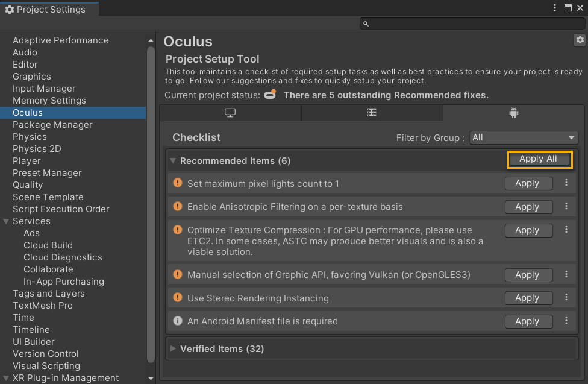Apply the Stereo Rendering Instancing fix
588x384 pixels.
point(529,298)
